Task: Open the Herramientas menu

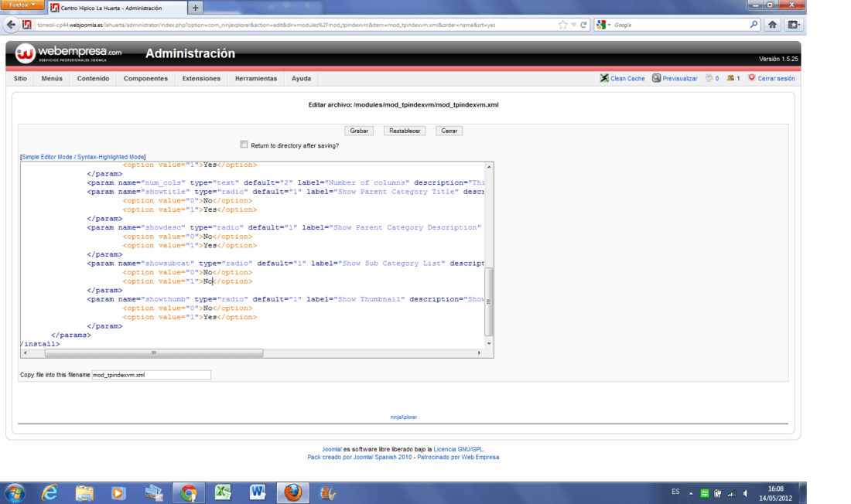Action: tap(256, 79)
